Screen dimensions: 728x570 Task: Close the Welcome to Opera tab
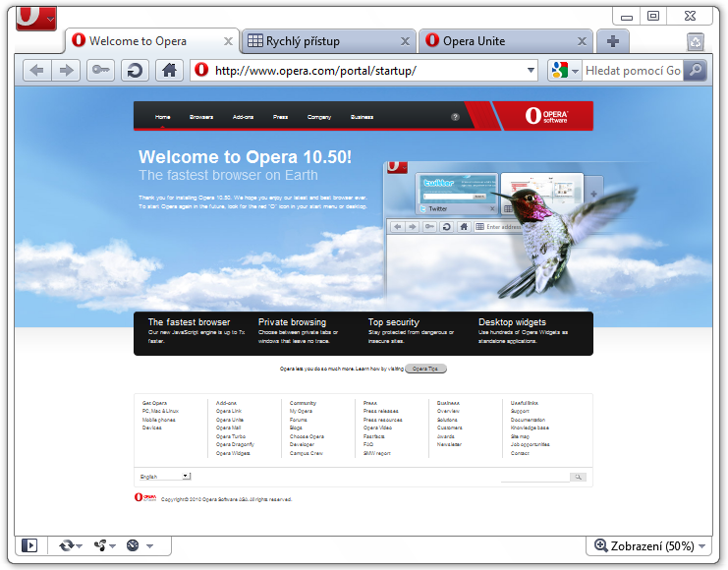(228, 41)
